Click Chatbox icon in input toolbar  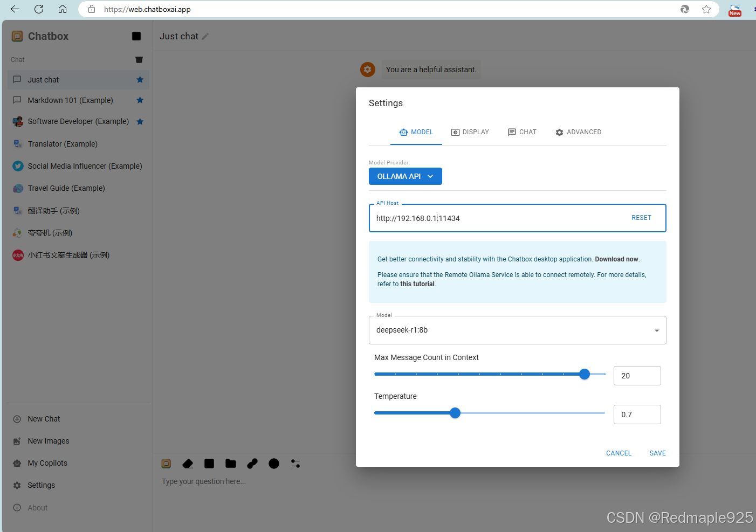pos(166,464)
